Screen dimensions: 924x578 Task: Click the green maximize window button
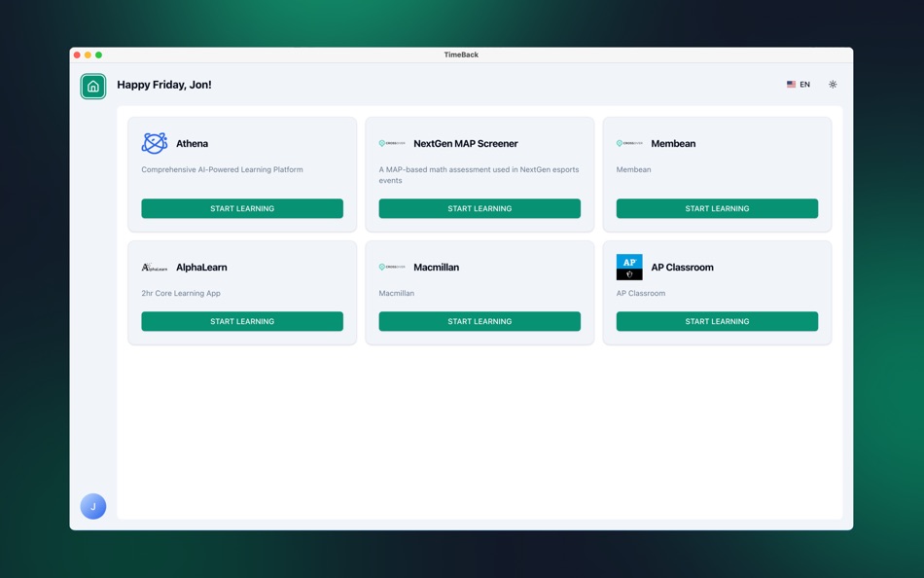pos(98,54)
